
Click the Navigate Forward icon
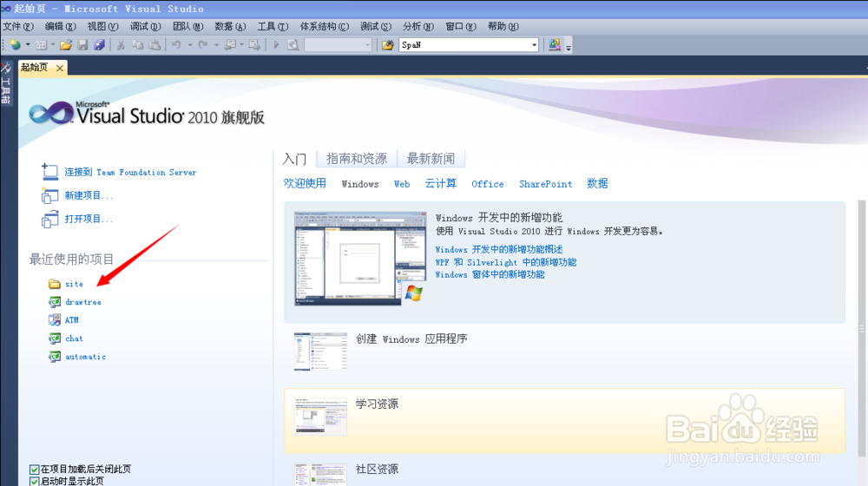tap(254, 45)
